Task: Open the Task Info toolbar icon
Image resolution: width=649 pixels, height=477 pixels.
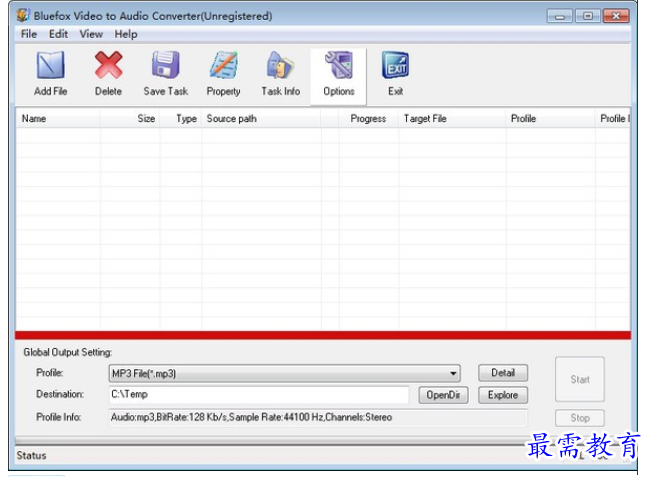Action: tap(281, 65)
